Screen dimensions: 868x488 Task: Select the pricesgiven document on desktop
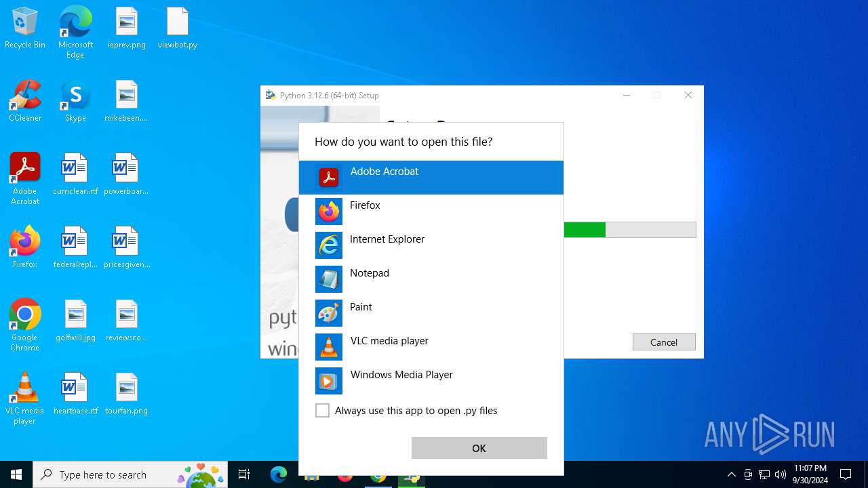tap(127, 248)
